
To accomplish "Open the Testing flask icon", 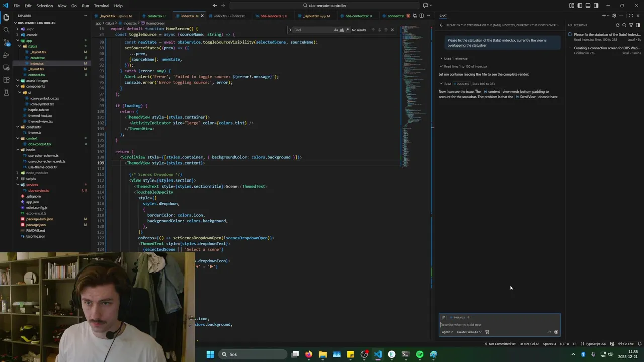I will (6, 93).
